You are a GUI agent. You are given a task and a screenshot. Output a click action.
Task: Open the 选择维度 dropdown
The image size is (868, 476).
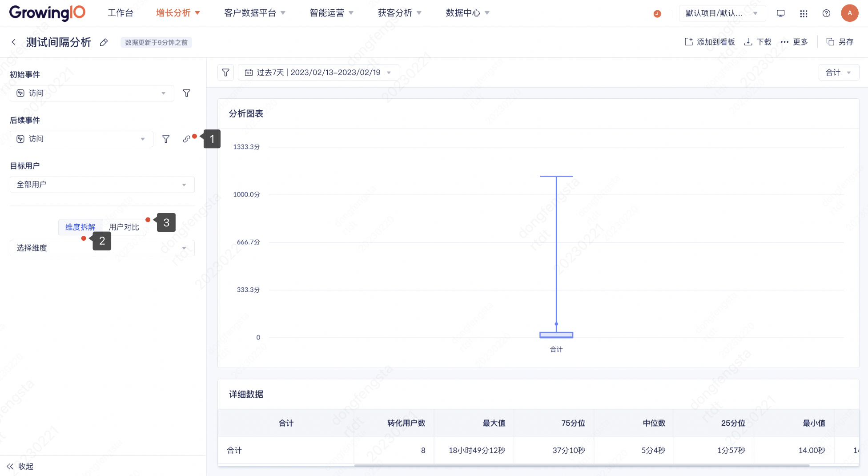pos(102,248)
